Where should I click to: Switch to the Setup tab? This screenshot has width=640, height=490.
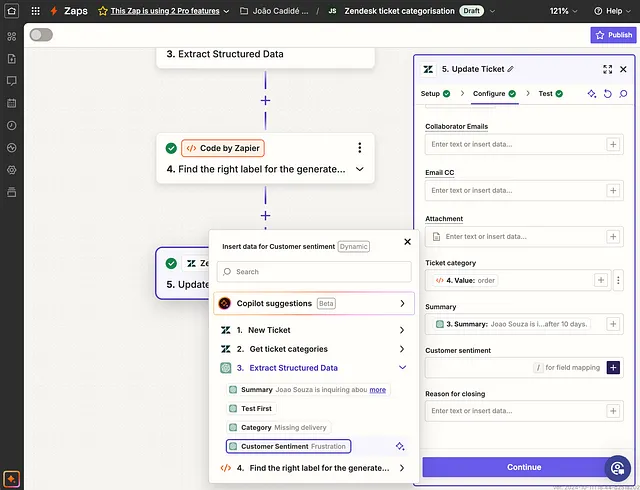click(435, 94)
